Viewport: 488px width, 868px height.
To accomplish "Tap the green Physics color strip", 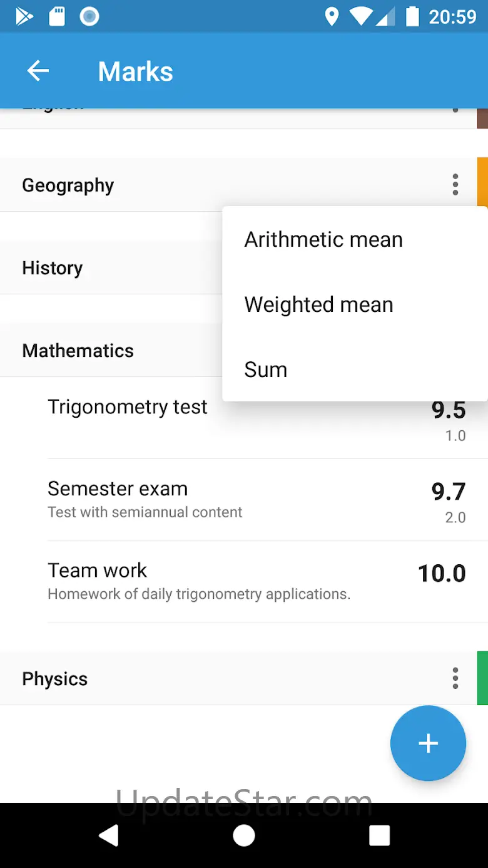I will pyautogui.click(x=482, y=678).
